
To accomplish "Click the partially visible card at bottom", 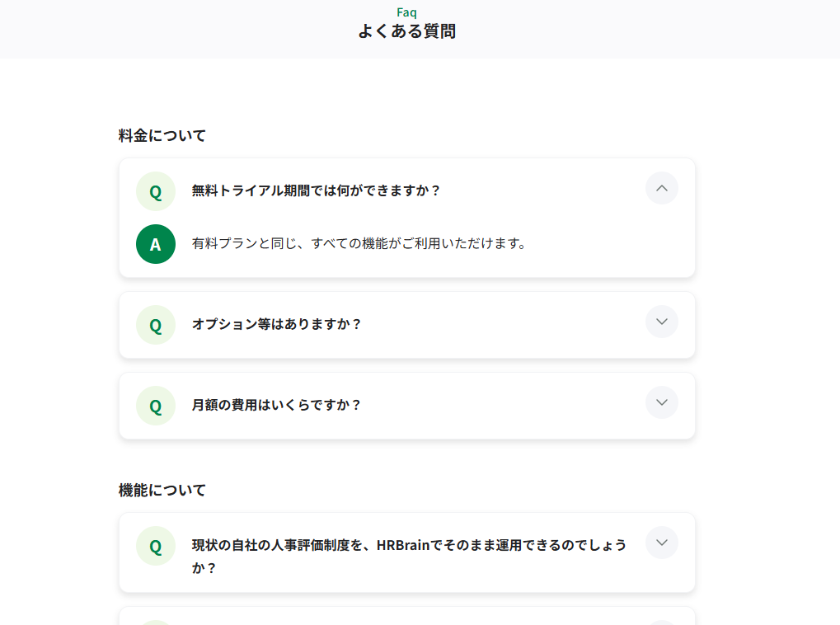I will pyautogui.click(x=407, y=616).
